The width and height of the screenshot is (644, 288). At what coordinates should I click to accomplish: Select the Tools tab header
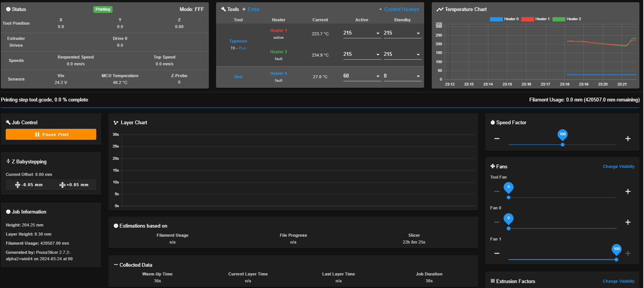tap(230, 9)
